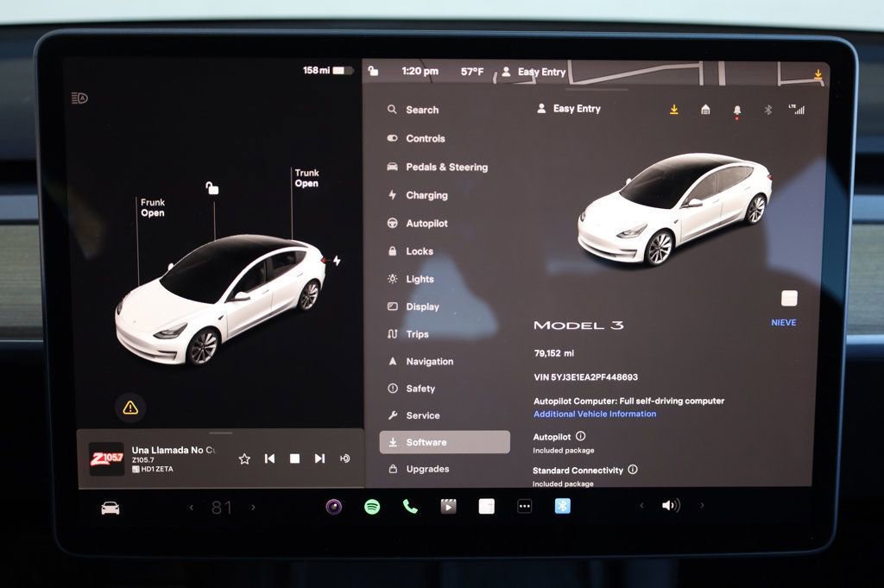The image size is (884, 588).
Task: Tap the charge port lightning bolt icon
Action: click(337, 261)
